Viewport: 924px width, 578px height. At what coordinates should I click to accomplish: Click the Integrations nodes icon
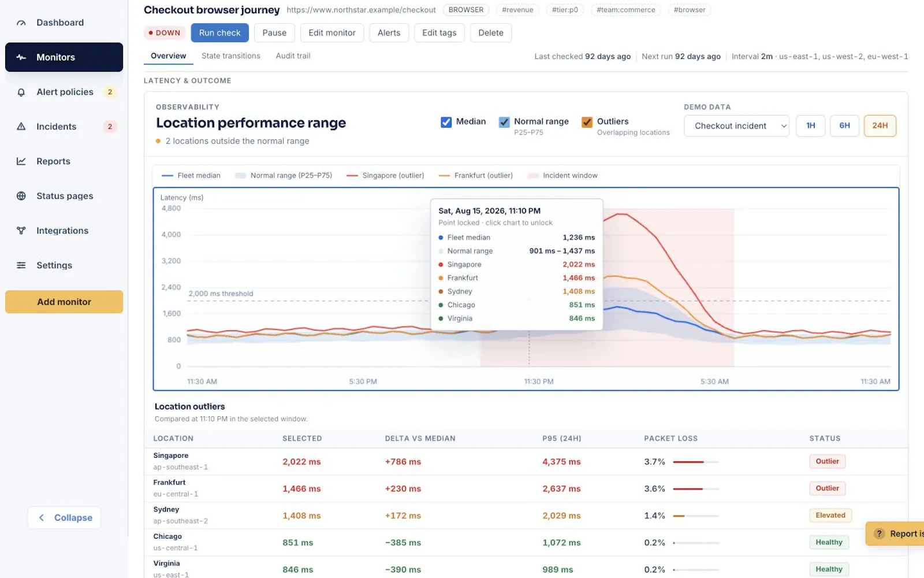pyautogui.click(x=21, y=231)
